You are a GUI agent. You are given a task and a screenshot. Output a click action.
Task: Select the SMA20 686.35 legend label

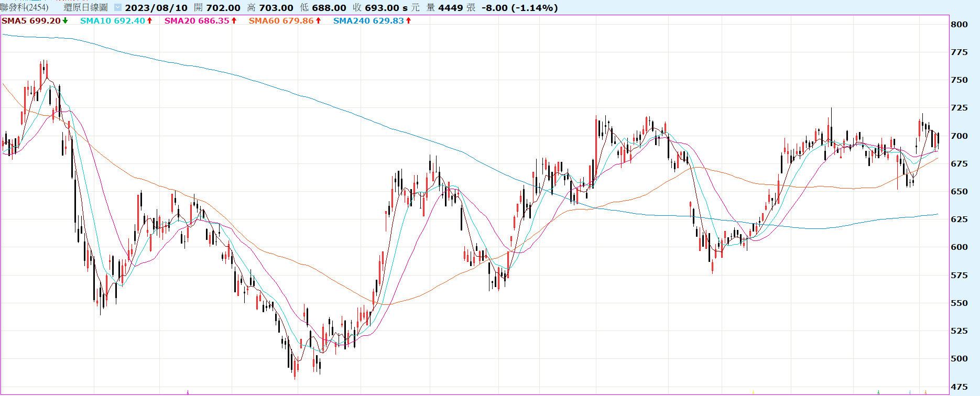pos(197,21)
